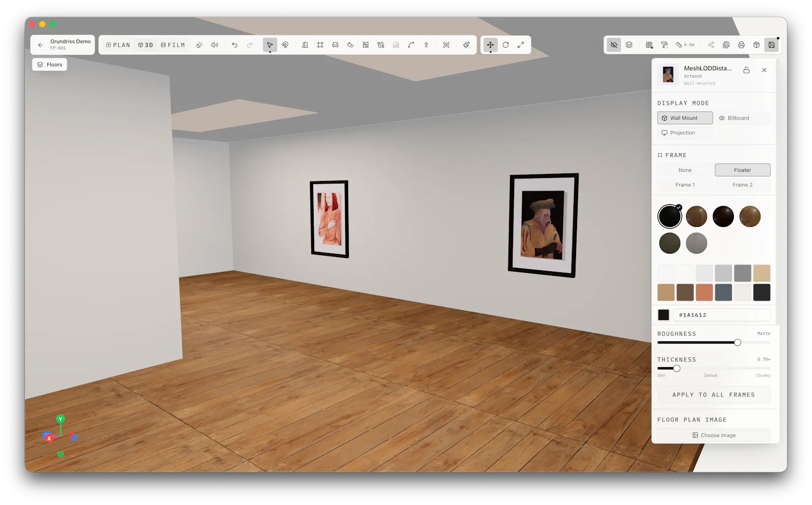Select the door tool icon
This screenshot has width=812, height=505.
point(305,45)
